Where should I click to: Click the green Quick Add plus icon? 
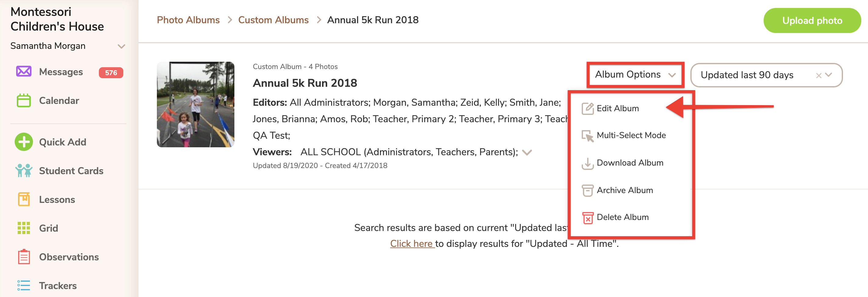(24, 142)
